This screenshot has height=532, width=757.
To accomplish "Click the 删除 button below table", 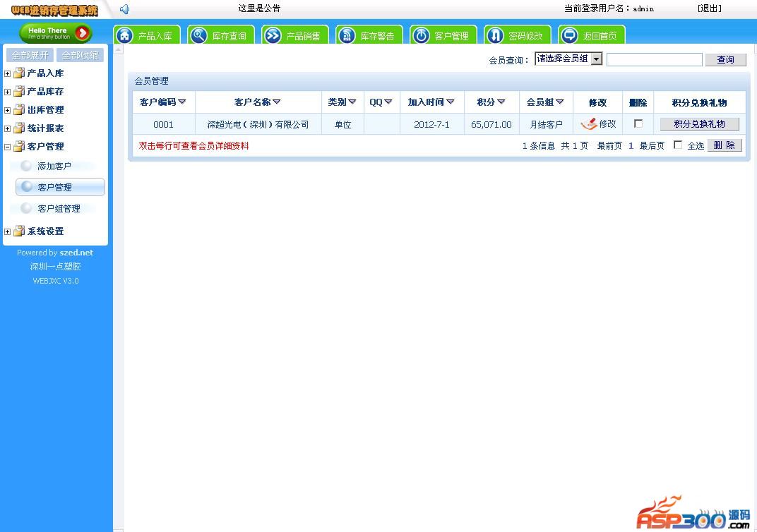I will pyautogui.click(x=725, y=145).
